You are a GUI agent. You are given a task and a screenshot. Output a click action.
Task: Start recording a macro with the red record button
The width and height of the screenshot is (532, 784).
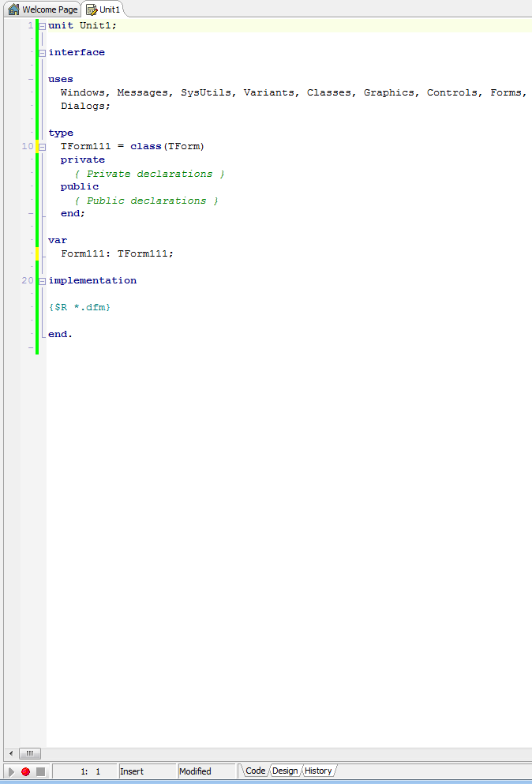(25, 772)
